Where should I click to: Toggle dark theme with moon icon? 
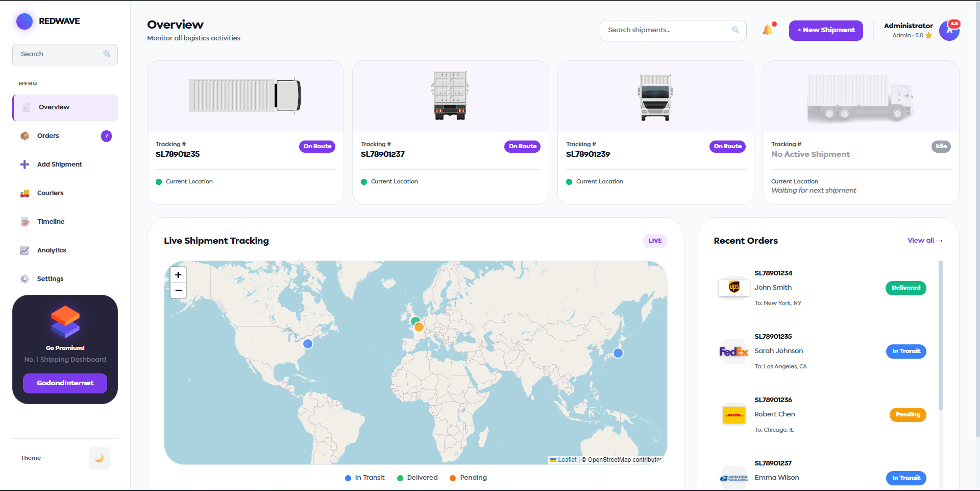[99, 458]
